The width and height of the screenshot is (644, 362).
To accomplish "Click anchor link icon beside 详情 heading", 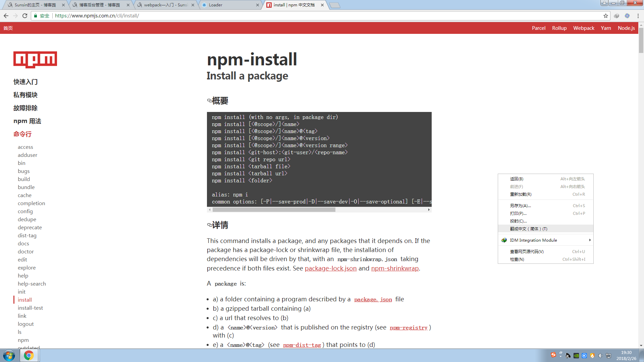I will tap(209, 225).
